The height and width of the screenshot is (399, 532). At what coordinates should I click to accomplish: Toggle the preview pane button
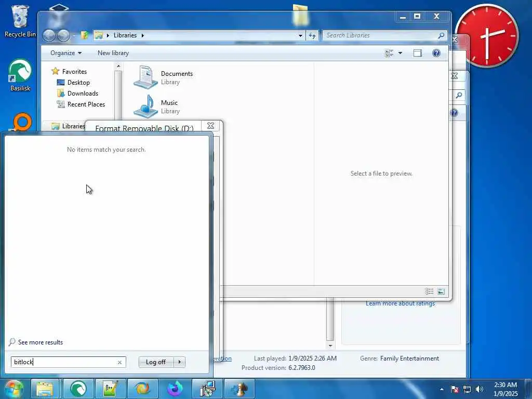point(418,53)
